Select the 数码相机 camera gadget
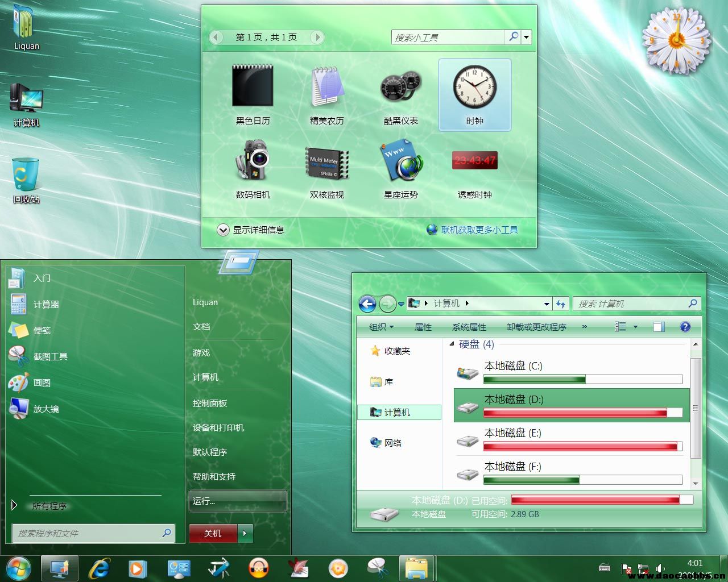The image size is (728, 582). tap(253, 160)
